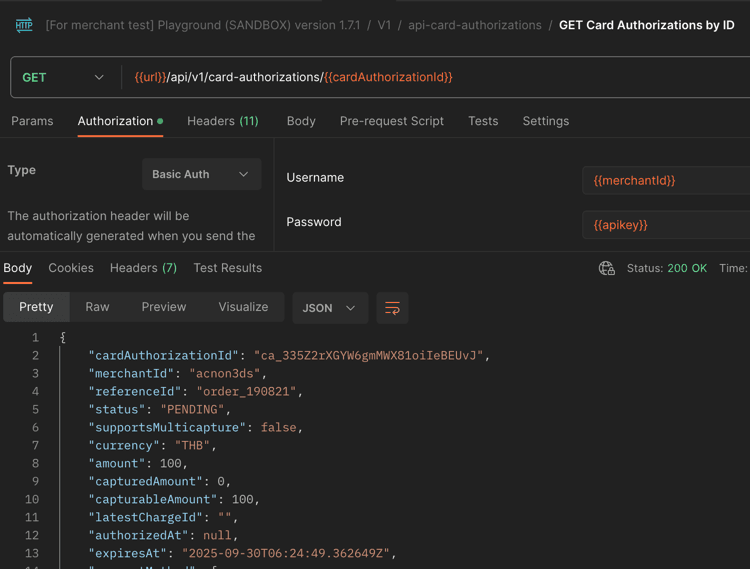The height and width of the screenshot is (569, 750).
Task: Open the GET method dropdown
Action: click(64, 77)
